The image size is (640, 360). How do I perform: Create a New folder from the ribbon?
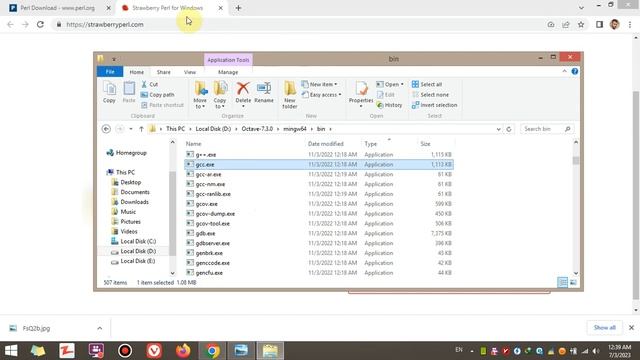click(x=289, y=95)
